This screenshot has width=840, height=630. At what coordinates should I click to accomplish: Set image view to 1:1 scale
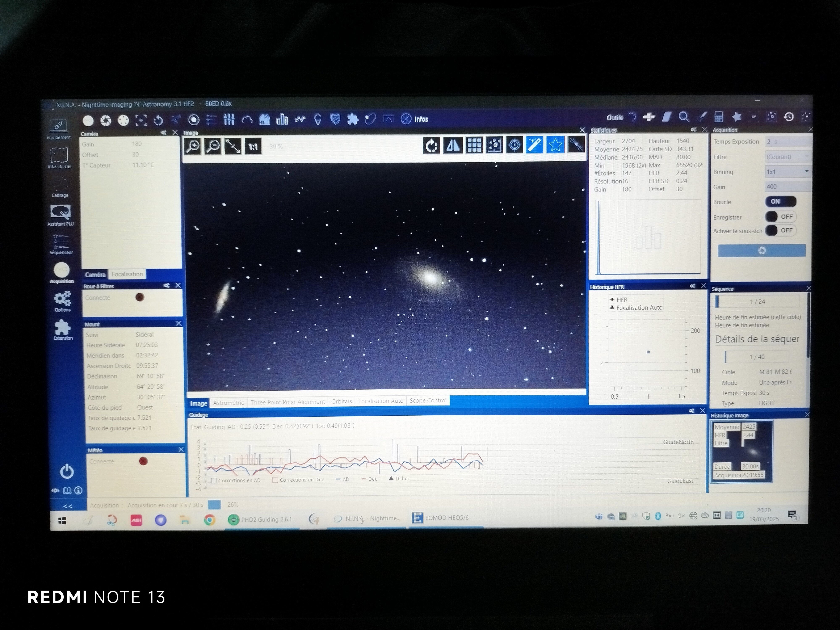(253, 146)
